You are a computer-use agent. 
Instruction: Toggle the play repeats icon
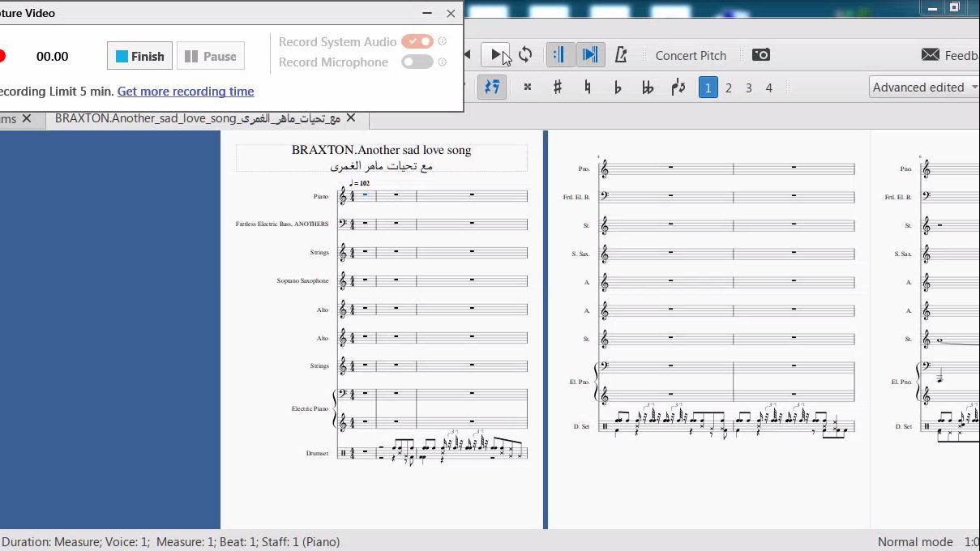coord(558,55)
